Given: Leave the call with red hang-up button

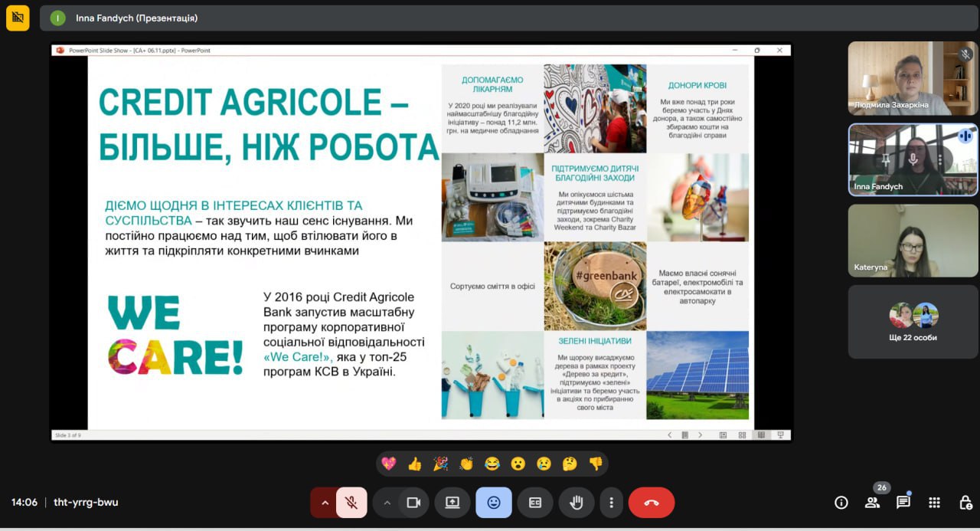Looking at the screenshot, I should pyautogui.click(x=652, y=503).
